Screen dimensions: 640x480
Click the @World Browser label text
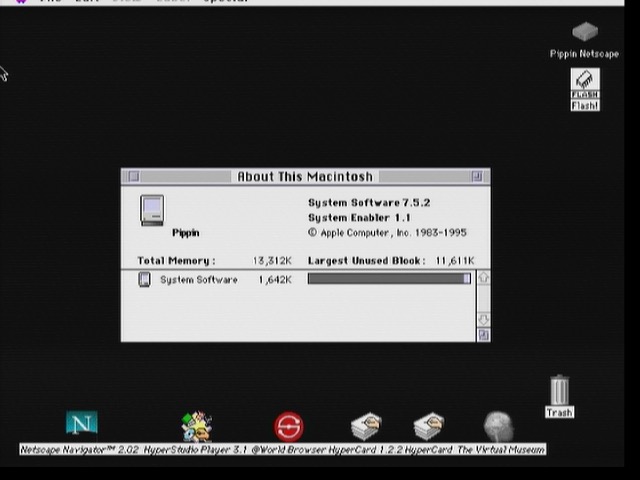(x=289, y=450)
